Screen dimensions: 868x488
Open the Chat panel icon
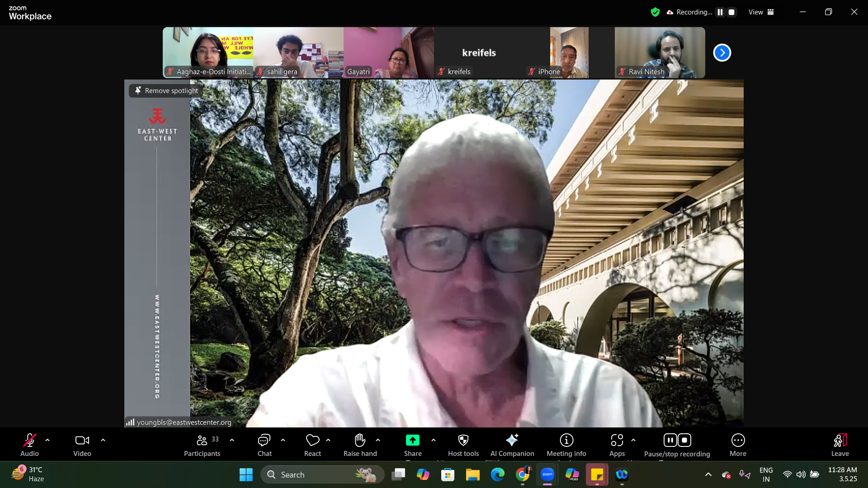[x=264, y=441]
